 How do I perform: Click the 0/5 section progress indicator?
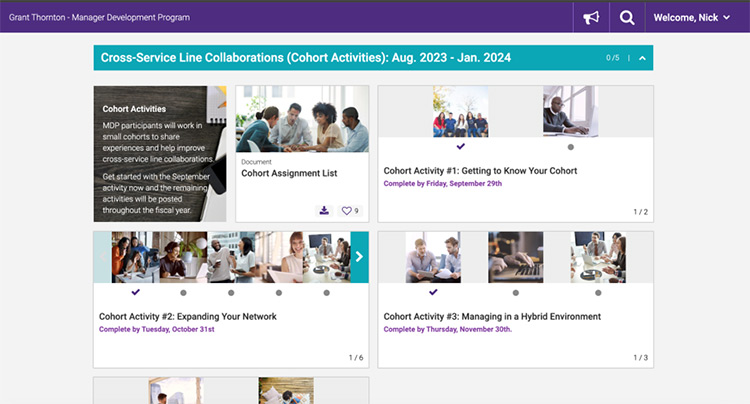[x=612, y=58]
